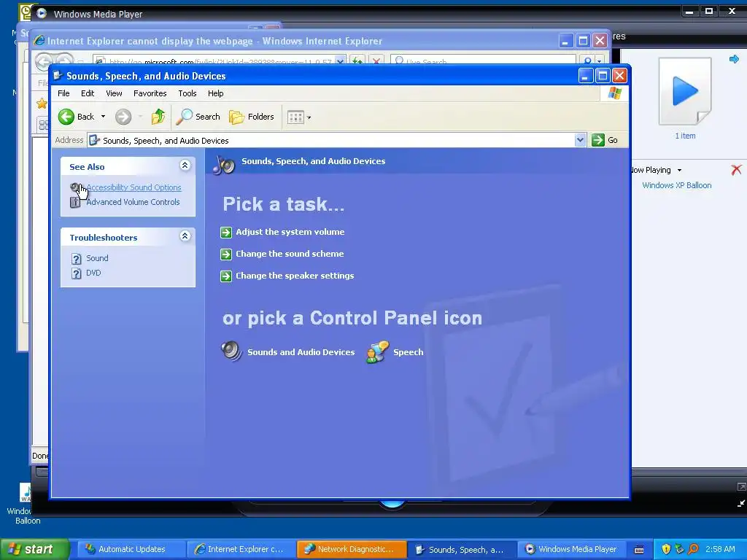Image resolution: width=747 pixels, height=560 pixels.
Task: Click arrow icon beside Change the speaker settings
Action: point(226,276)
